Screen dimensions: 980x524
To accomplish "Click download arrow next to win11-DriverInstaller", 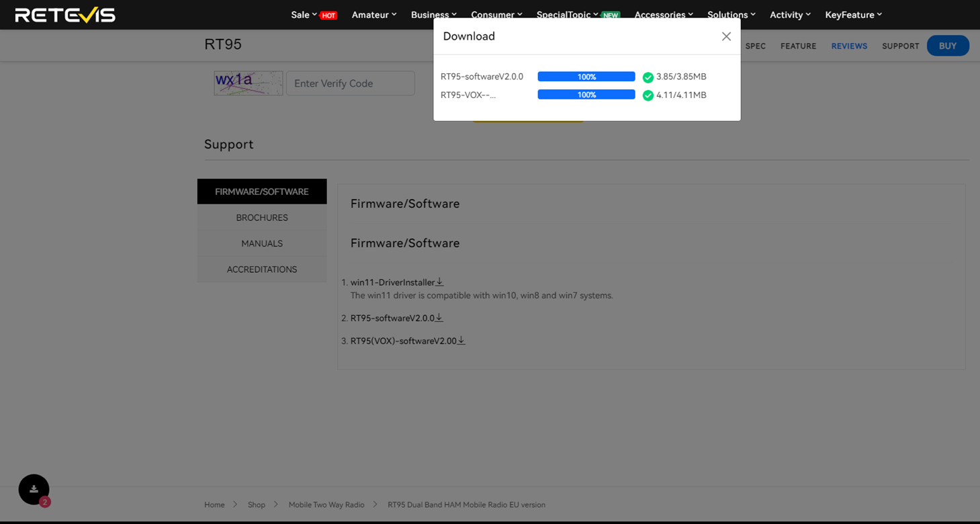I will (440, 282).
